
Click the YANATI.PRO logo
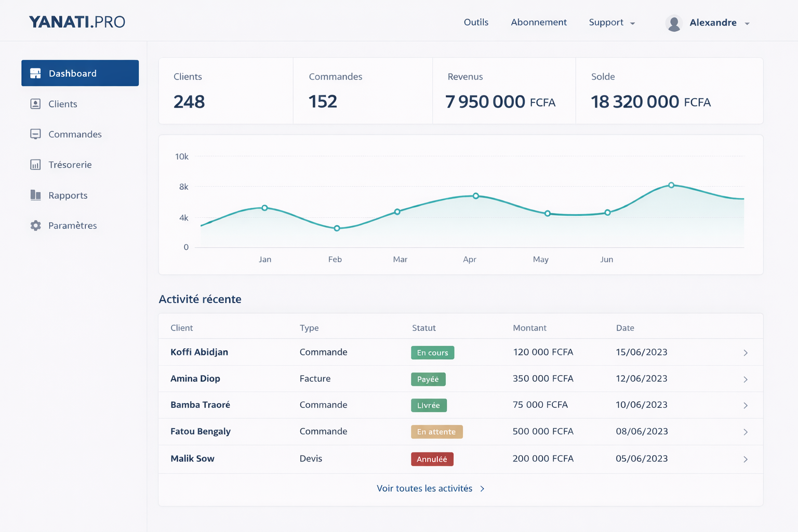(x=77, y=22)
